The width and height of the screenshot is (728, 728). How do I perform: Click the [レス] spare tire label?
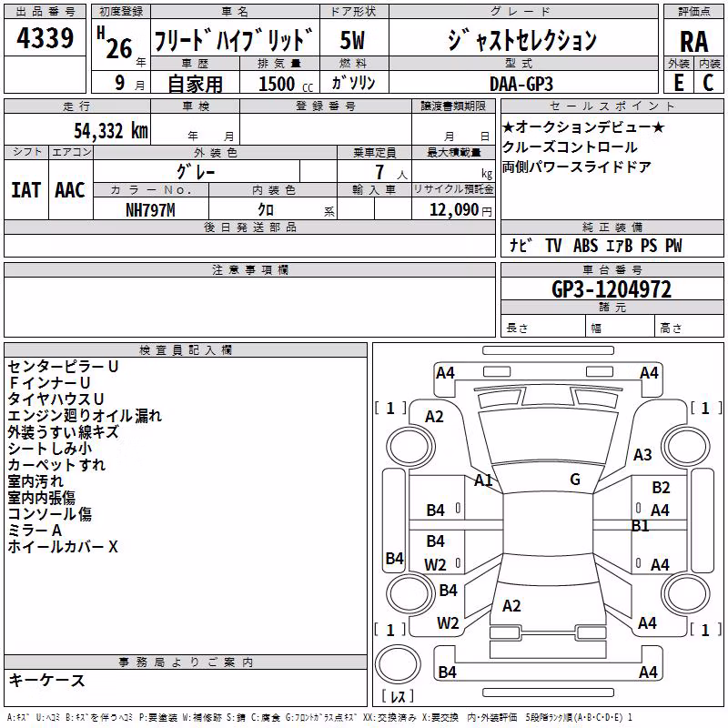(398, 696)
